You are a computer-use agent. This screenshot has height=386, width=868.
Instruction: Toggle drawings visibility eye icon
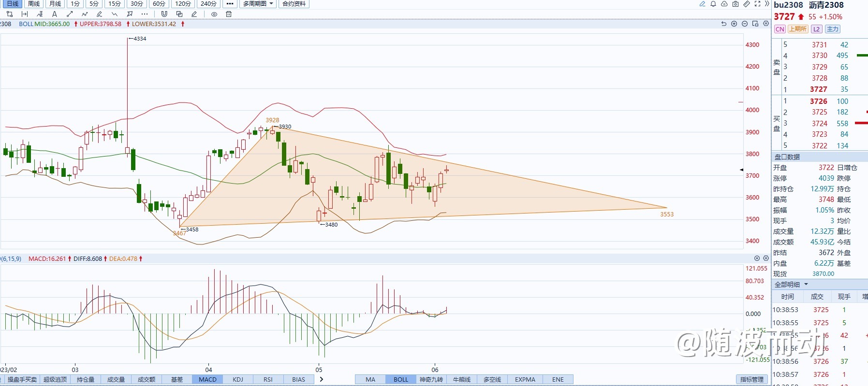(x=214, y=14)
